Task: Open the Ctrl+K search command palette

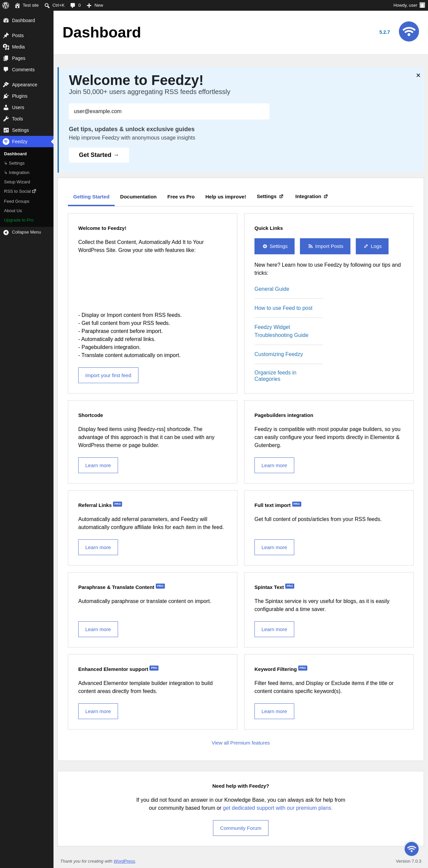Action: [55, 5]
